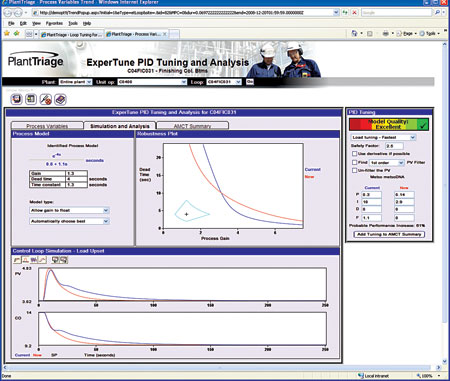The width and height of the screenshot is (450, 381).
Task: Open 'Load tuning - Fastest' dropdown
Action: [x=383, y=137]
